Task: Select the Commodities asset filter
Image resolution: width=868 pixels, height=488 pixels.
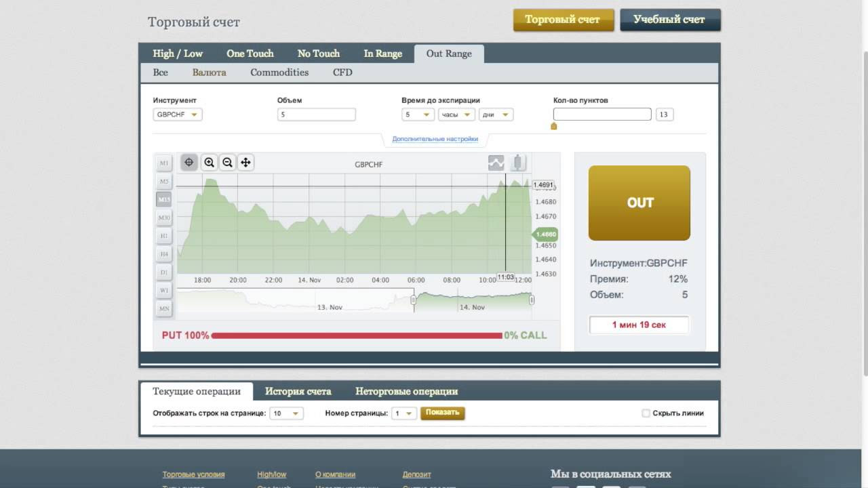Action: coord(279,73)
